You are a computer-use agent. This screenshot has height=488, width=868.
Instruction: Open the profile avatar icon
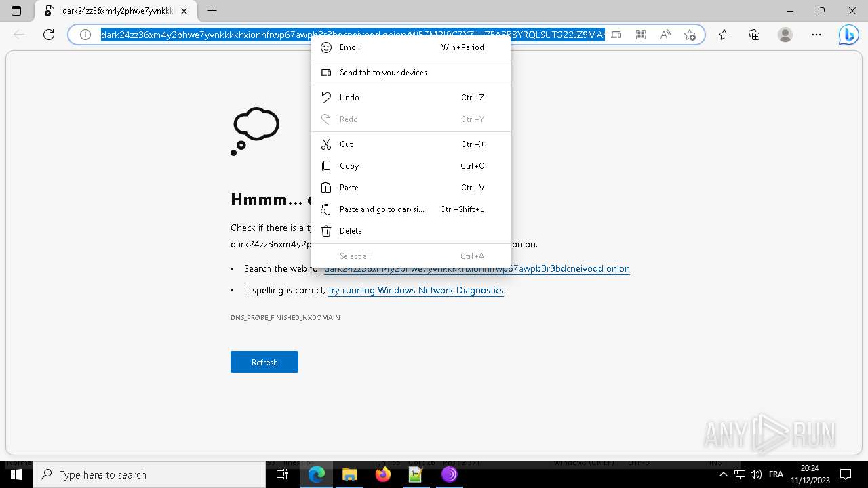coord(785,35)
